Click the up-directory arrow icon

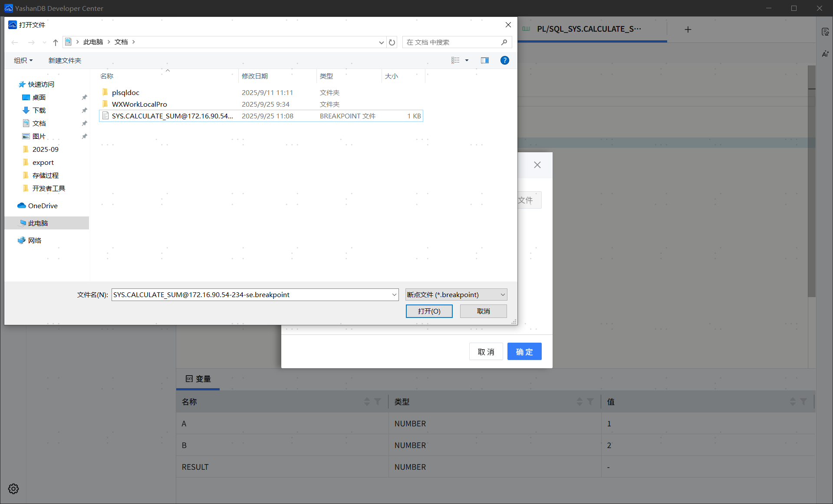point(55,42)
